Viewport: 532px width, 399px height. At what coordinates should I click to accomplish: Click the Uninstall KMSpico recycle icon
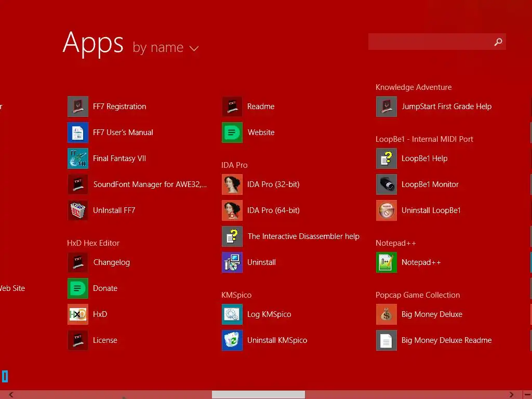point(232,340)
